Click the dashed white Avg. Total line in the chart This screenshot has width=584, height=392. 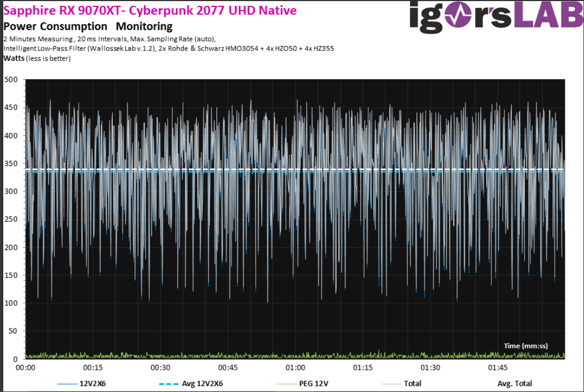click(295, 169)
